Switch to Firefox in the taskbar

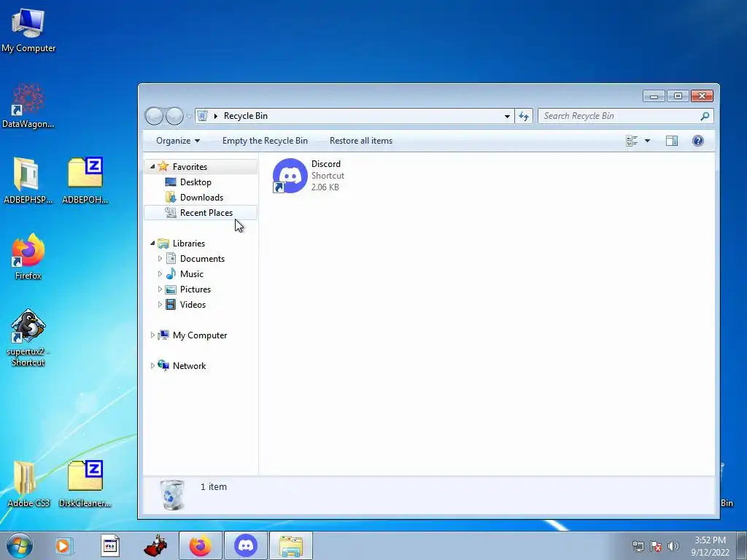click(201, 545)
